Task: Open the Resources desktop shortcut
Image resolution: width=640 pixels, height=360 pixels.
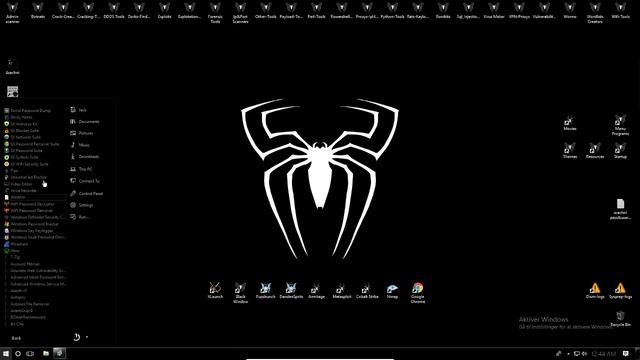Action: click(595, 150)
